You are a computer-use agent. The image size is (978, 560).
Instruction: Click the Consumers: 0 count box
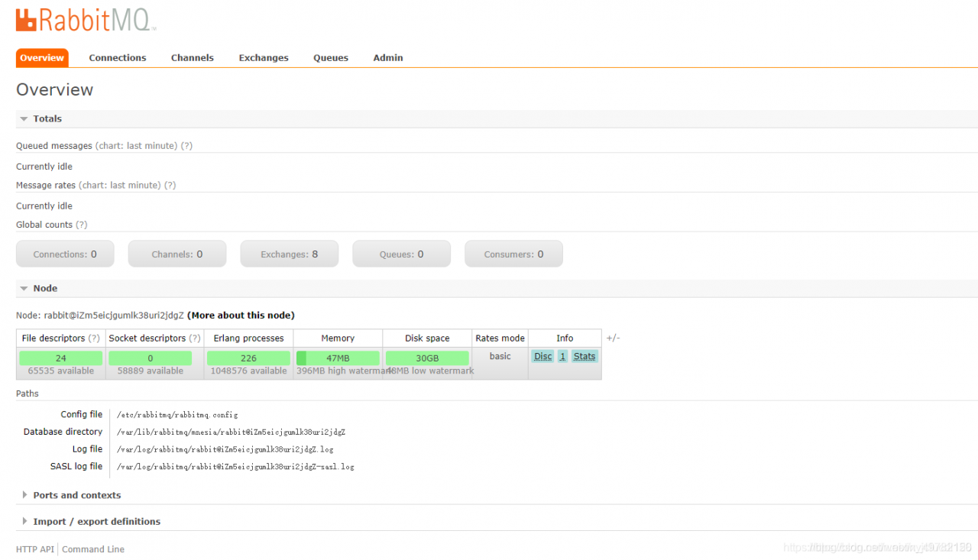[x=513, y=254]
